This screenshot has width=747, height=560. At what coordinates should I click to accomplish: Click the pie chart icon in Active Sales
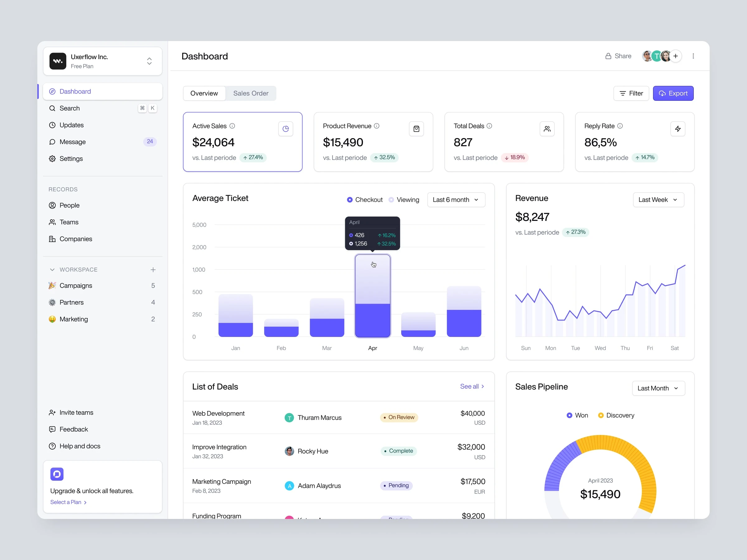pos(285,128)
